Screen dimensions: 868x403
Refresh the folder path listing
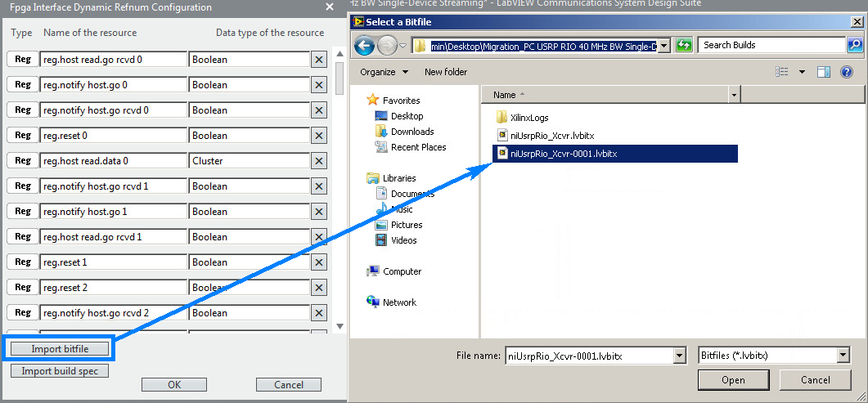pos(685,46)
